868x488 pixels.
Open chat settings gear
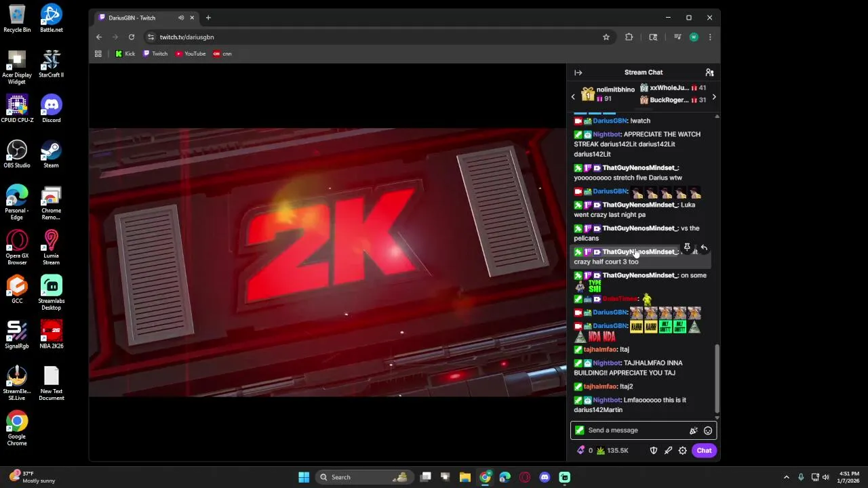[x=683, y=451]
